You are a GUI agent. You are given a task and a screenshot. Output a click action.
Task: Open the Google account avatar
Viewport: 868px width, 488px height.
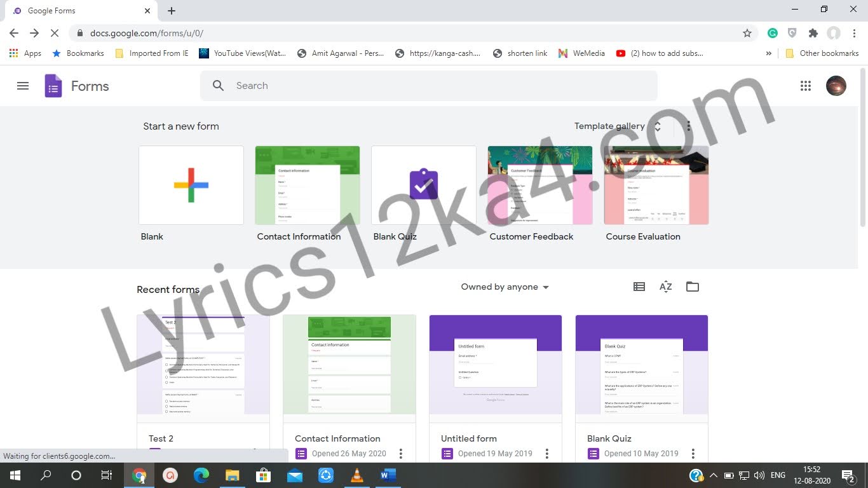(836, 86)
